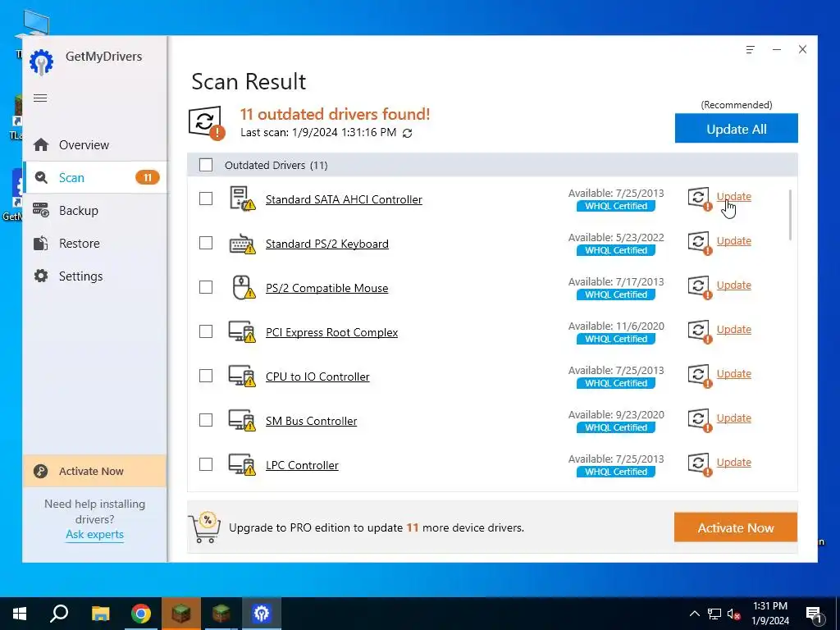Viewport: 840px width, 630px height.
Task: Click the PS/2 Compatible Mouse device icon
Action: point(243,288)
